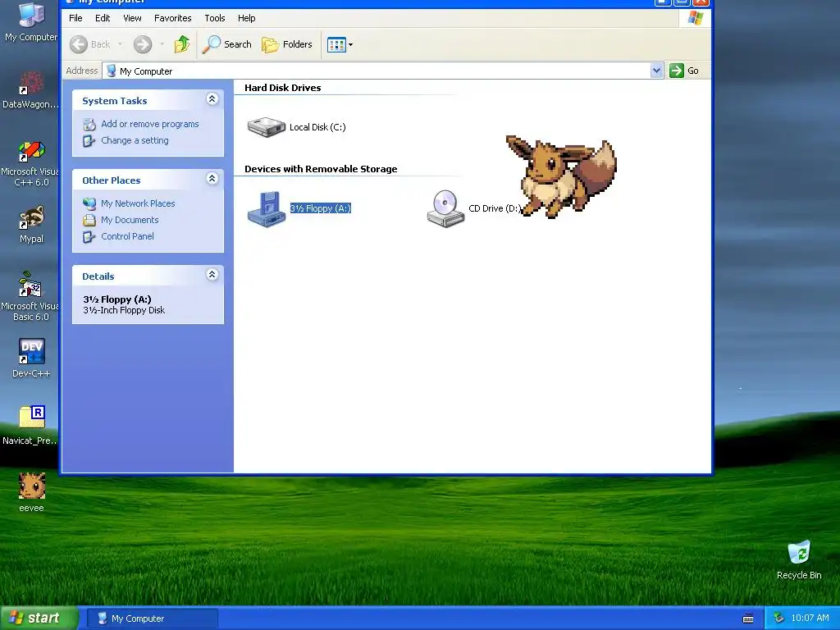Image resolution: width=840 pixels, height=630 pixels.
Task: Expand the Back history dropdown arrow
Action: click(120, 44)
